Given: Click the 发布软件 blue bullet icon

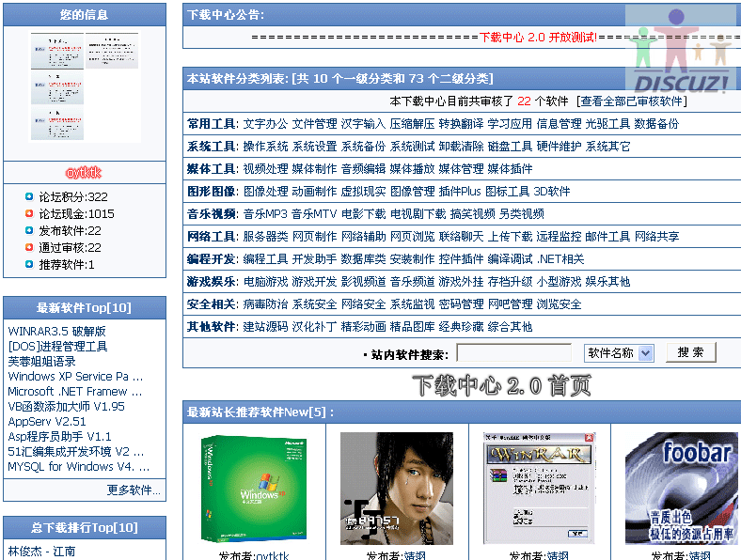Looking at the screenshot, I should coord(29,230).
